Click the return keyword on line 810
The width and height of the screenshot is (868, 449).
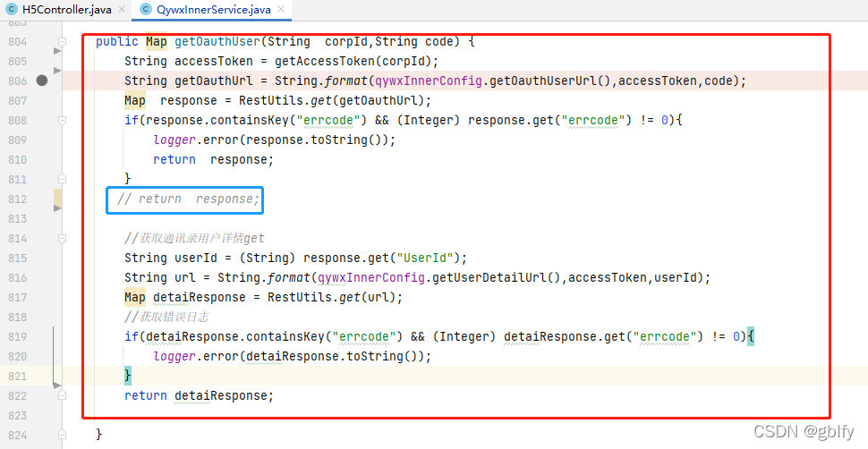(x=174, y=159)
